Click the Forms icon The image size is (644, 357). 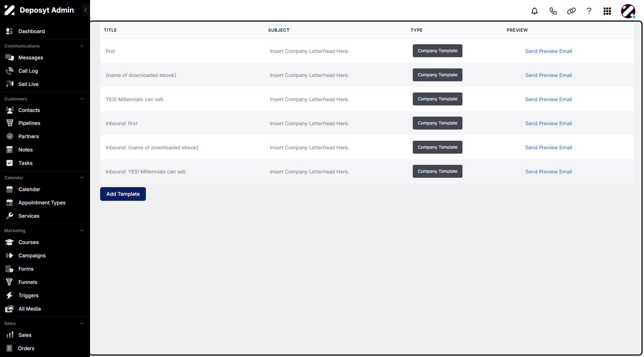10,269
